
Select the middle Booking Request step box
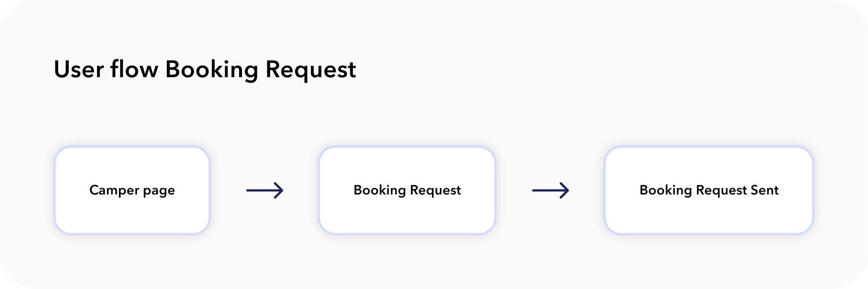pos(407,190)
